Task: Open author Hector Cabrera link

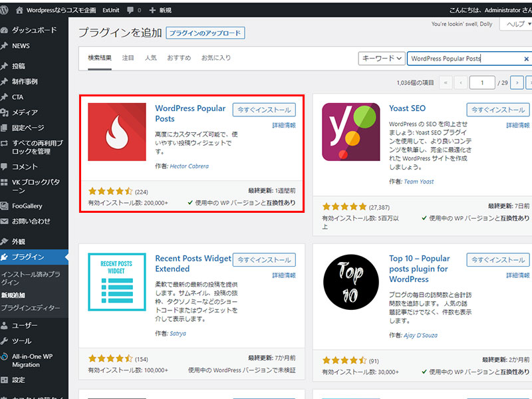Action: 190,166
